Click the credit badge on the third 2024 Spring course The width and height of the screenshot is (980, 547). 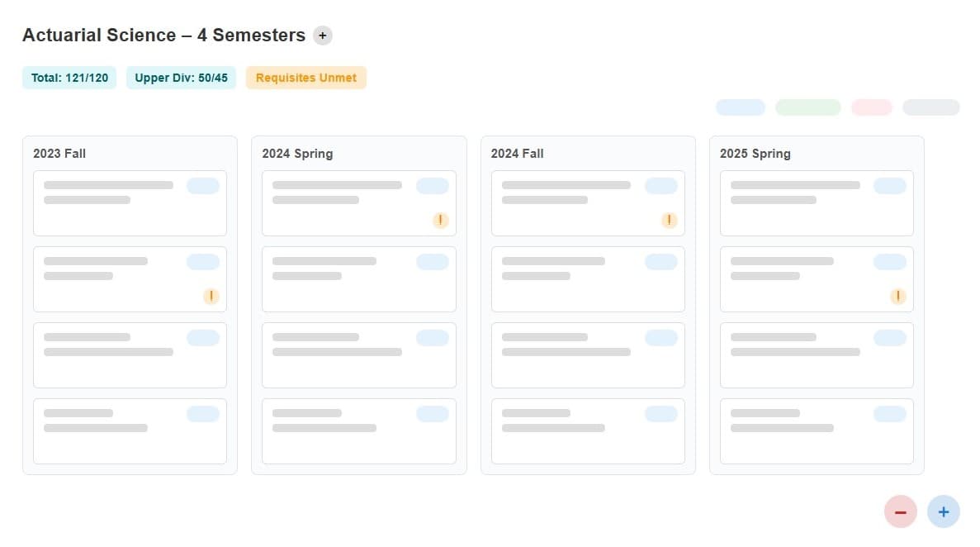tap(432, 337)
